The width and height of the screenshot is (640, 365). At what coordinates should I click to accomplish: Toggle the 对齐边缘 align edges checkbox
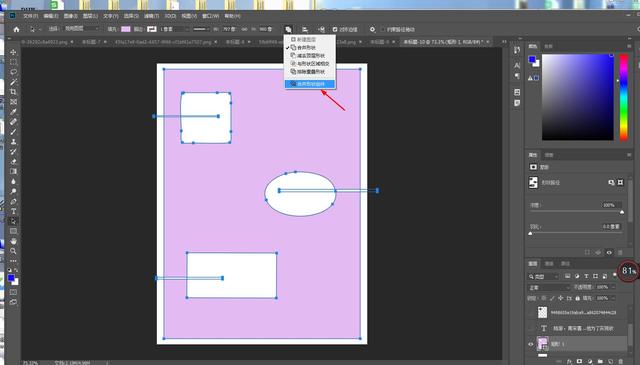[x=335, y=29]
